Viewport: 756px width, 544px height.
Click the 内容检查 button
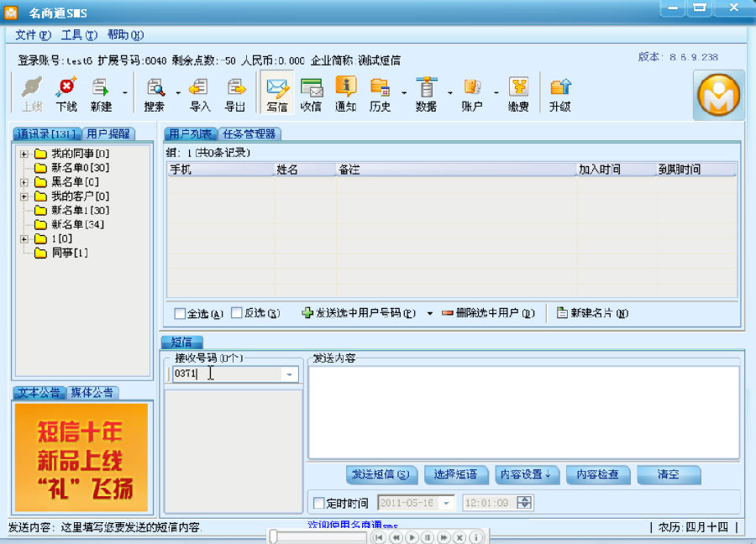(598, 474)
